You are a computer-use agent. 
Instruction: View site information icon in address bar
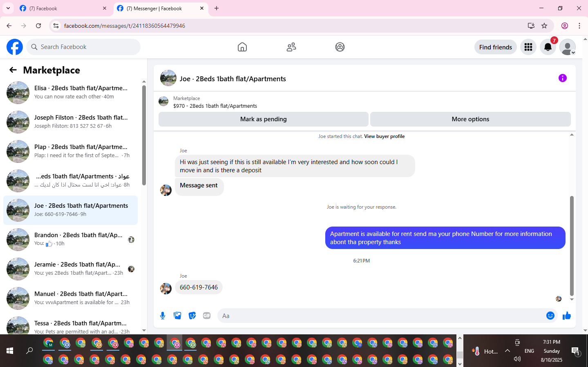pos(56,26)
